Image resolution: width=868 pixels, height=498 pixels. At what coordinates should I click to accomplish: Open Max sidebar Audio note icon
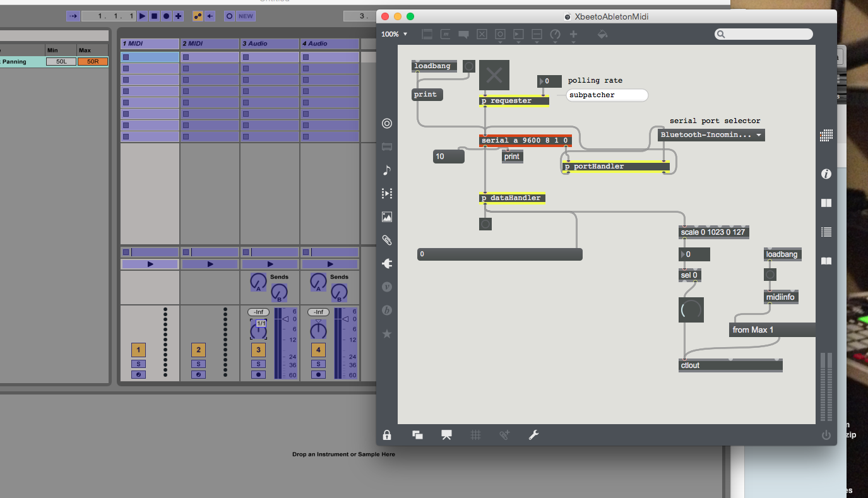point(387,170)
